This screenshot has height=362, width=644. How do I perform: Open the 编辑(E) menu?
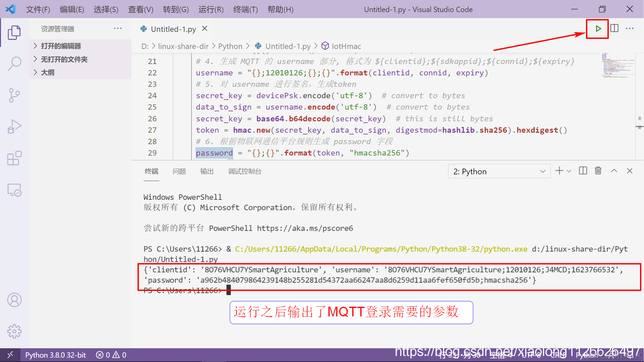[x=72, y=9]
